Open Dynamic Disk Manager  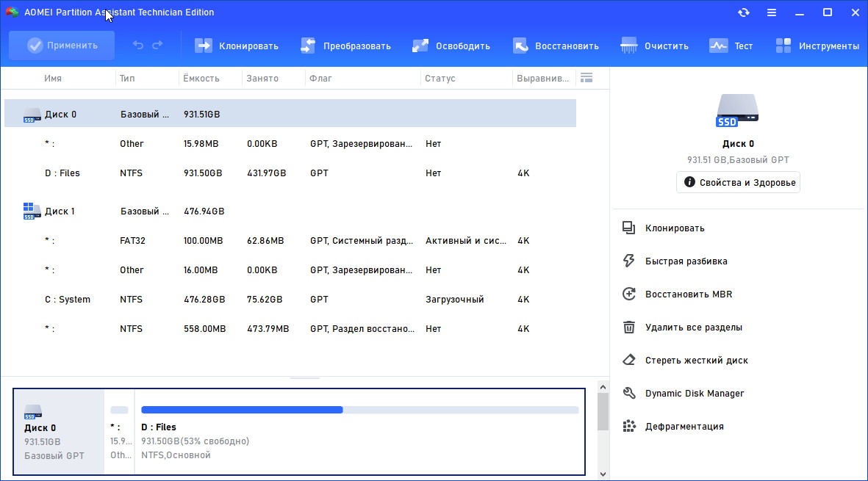(x=694, y=393)
